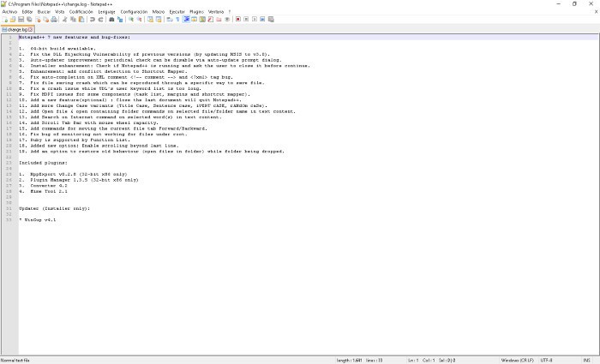Click the Cut scissors icon
This screenshot has height=364, width=600.
click(x=64, y=19)
